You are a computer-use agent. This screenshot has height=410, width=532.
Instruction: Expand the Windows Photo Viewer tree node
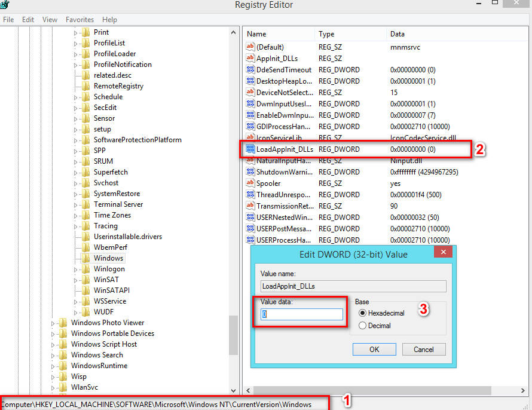point(53,322)
